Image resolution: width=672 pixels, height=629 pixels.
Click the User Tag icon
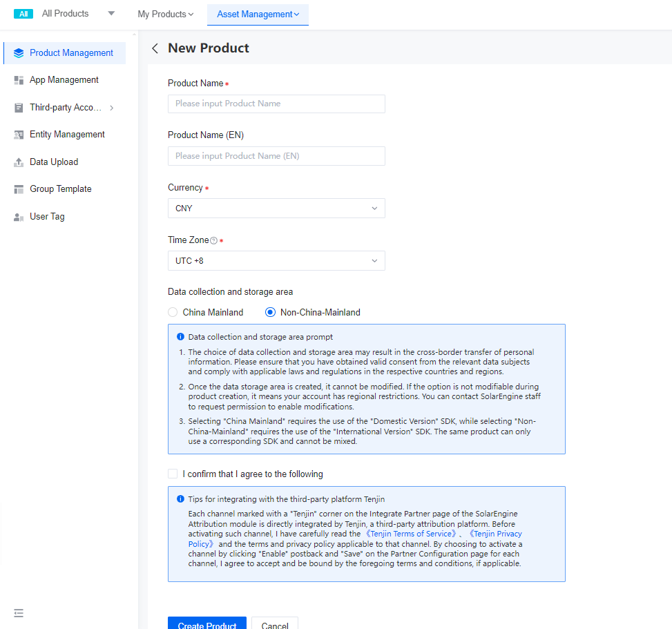pyautogui.click(x=19, y=217)
